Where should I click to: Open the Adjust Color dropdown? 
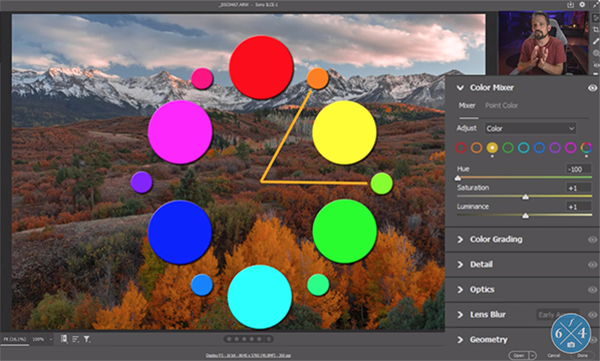click(x=530, y=128)
